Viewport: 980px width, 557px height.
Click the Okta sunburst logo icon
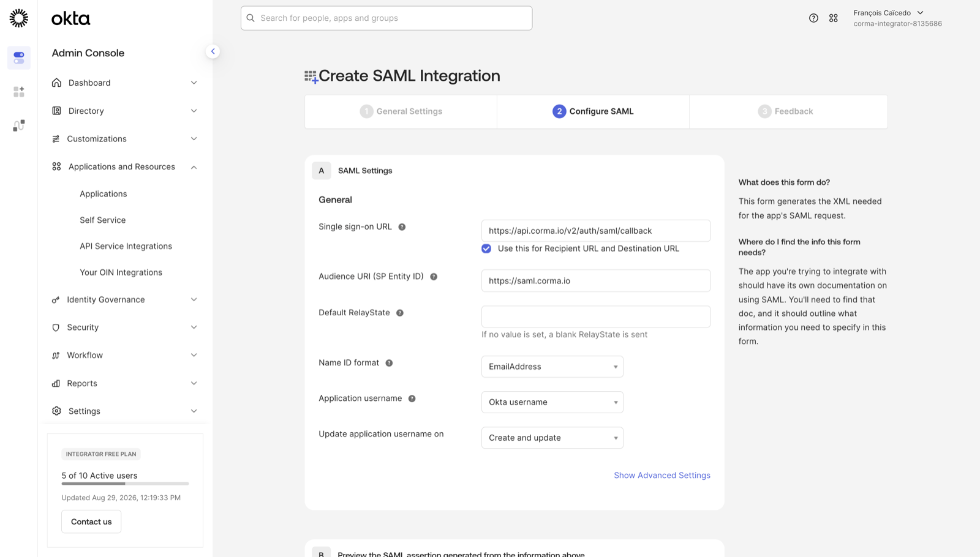pos(19,18)
